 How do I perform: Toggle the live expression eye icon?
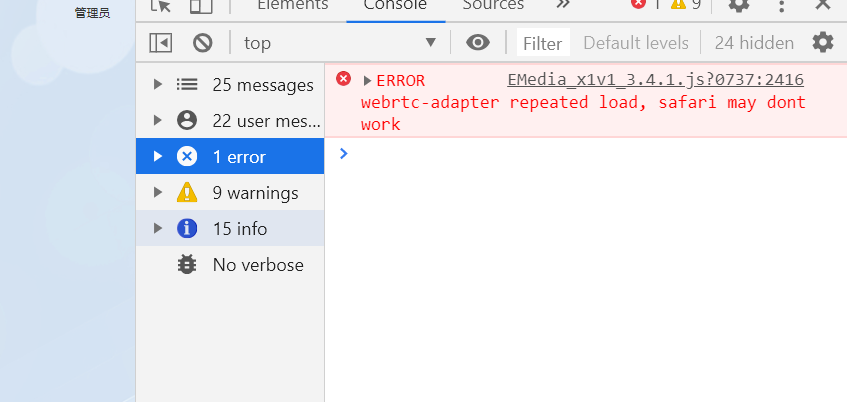point(478,42)
